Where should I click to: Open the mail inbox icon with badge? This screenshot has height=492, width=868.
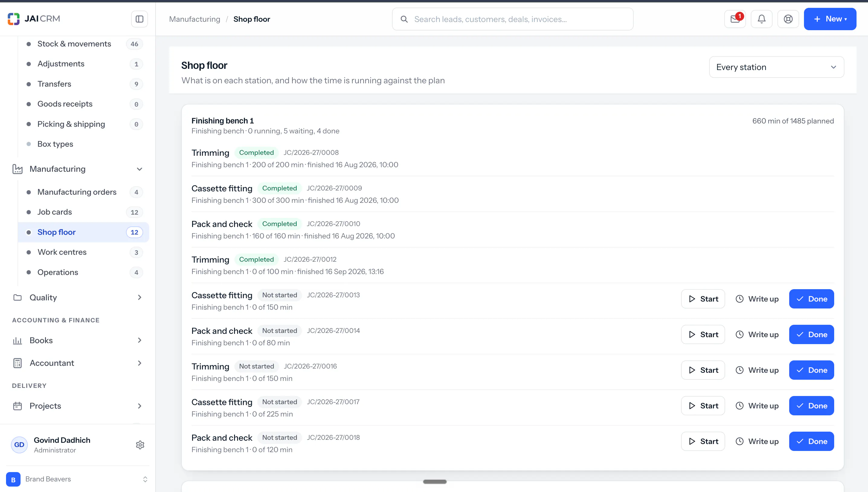(x=735, y=19)
